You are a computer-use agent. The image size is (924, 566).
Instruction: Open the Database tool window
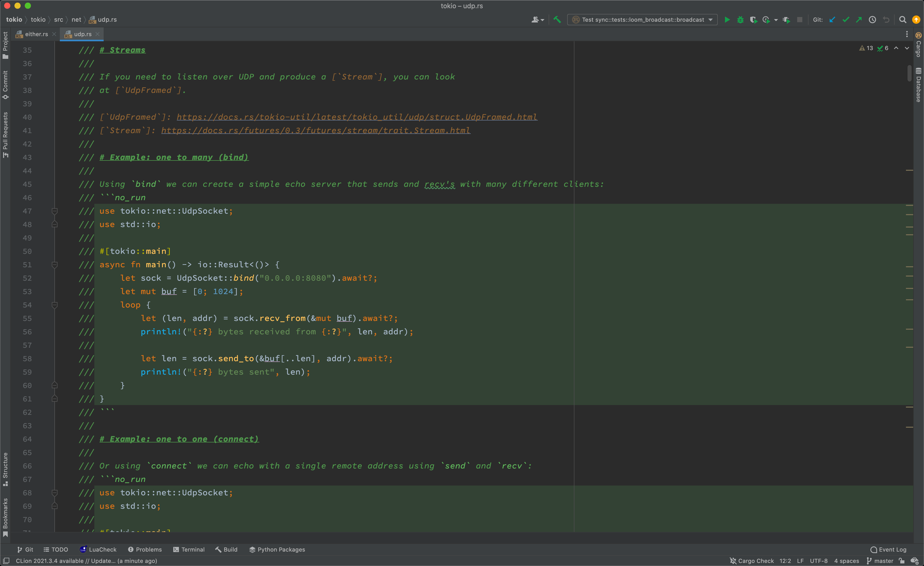point(918,85)
